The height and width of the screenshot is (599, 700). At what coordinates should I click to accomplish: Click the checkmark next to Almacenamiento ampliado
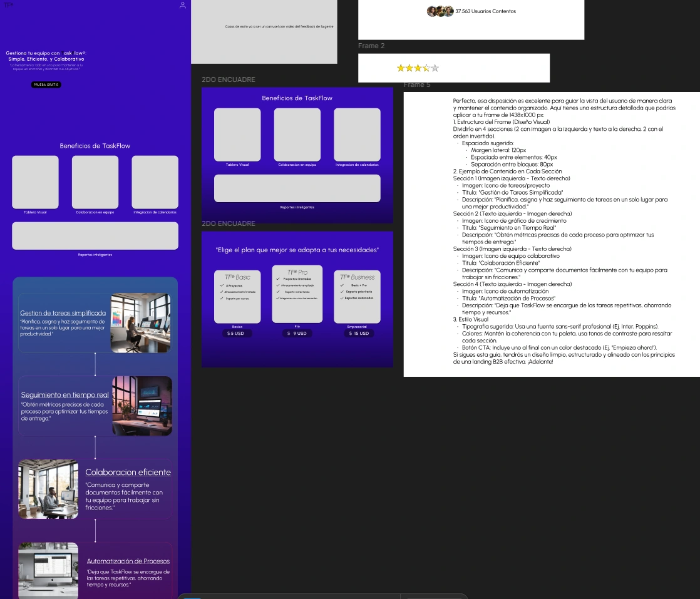click(x=277, y=285)
